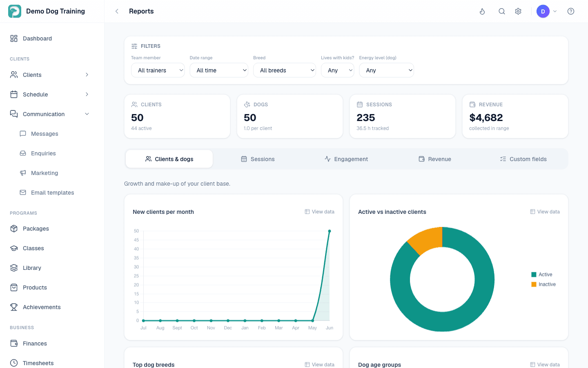Click the Filters sliders icon

coord(134,46)
